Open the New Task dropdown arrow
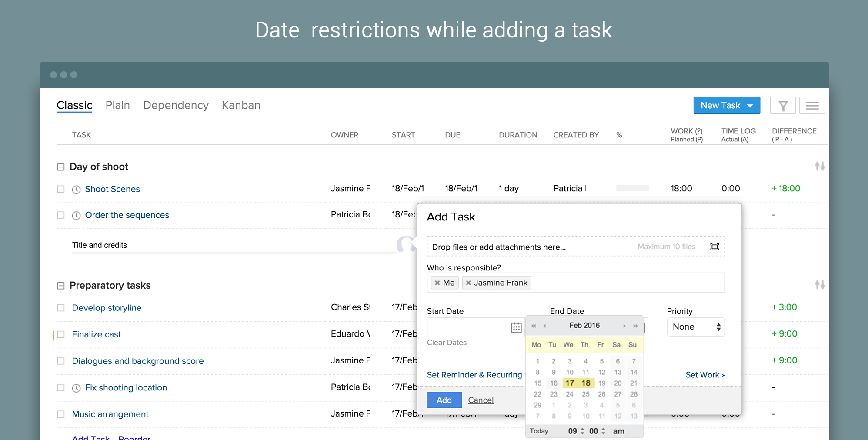This screenshot has height=440, width=868. click(x=750, y=106)
